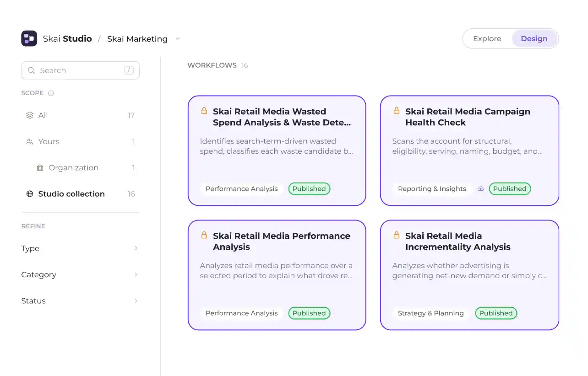Viewport: 588px width, 376px height.
Task: Click the slash shortcut badge in Search
Action: [x=129, y=70]
